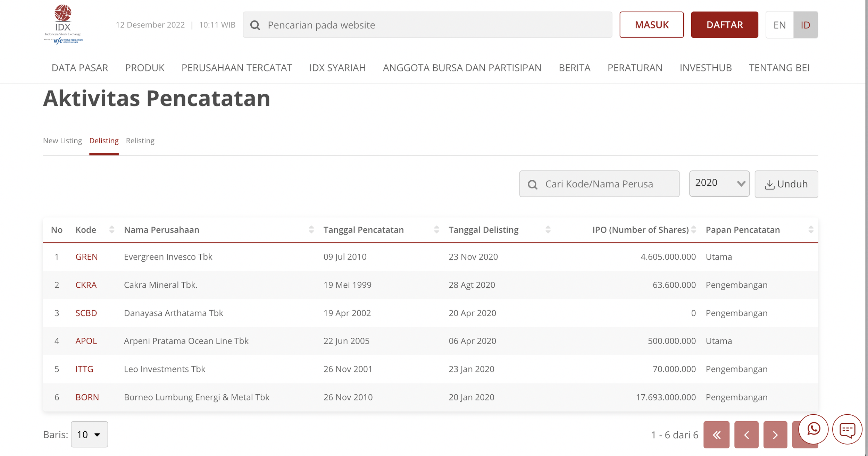This screenshot has width=868, height=456.
Task: Open the GREN stock code link
Action: [x=86, y=257]
